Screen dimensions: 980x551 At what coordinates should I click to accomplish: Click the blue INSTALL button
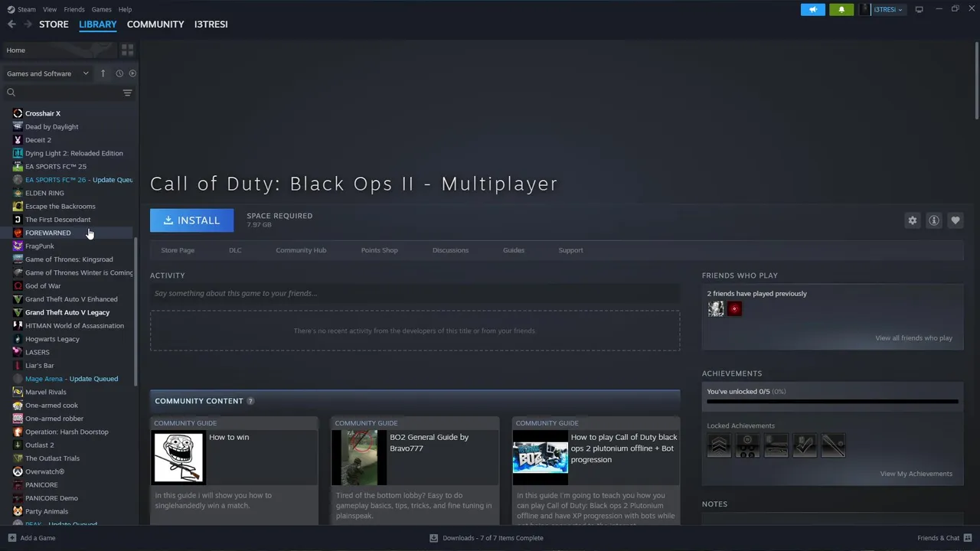tap(191, 220)
